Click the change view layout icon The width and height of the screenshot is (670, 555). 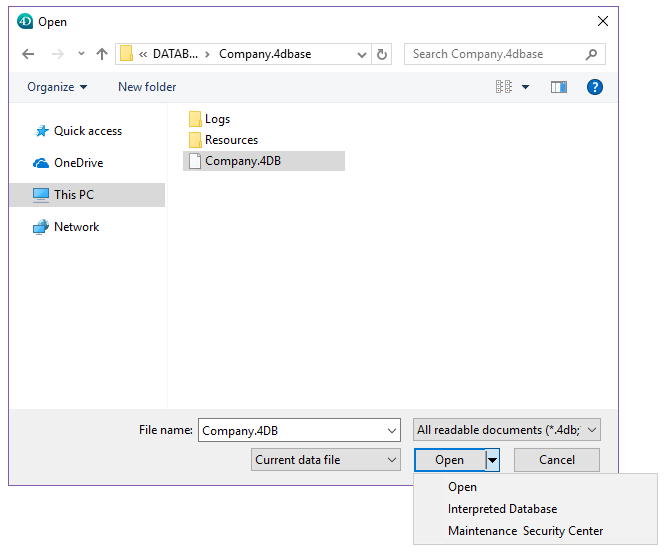[504, 87]
